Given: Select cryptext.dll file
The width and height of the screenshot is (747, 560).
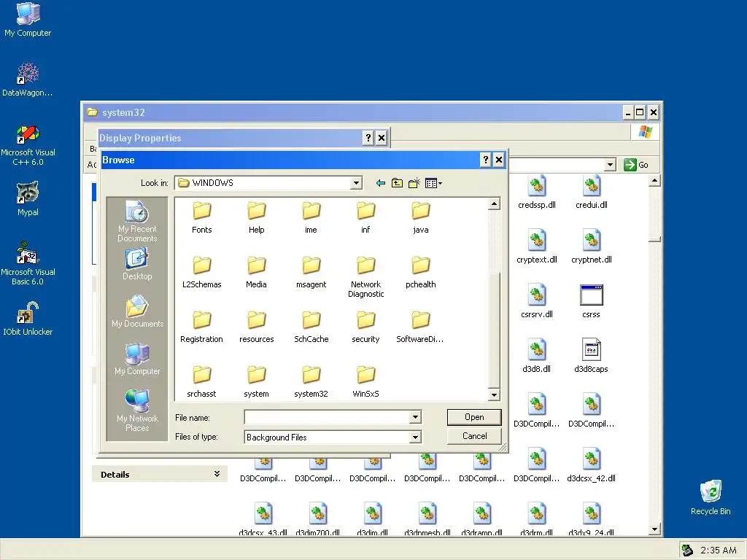Looking at the screenshot, I should click(x=537, y=247).
